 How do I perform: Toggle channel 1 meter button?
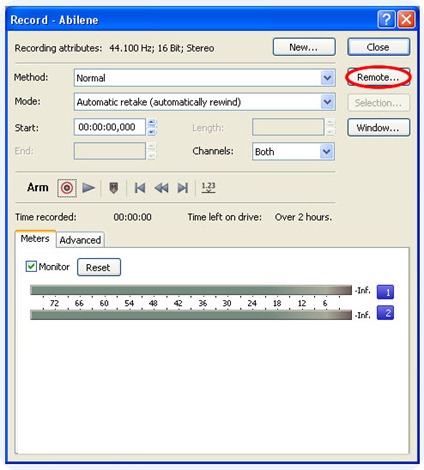point(385,292)
